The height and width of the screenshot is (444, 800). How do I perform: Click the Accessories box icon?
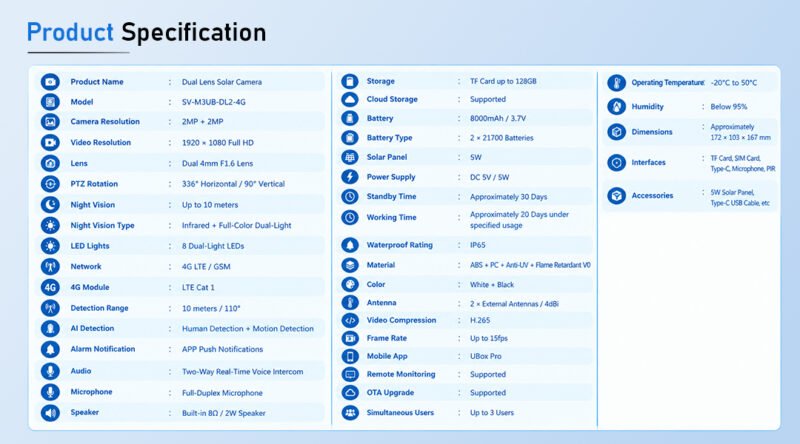tap(616, 195)
